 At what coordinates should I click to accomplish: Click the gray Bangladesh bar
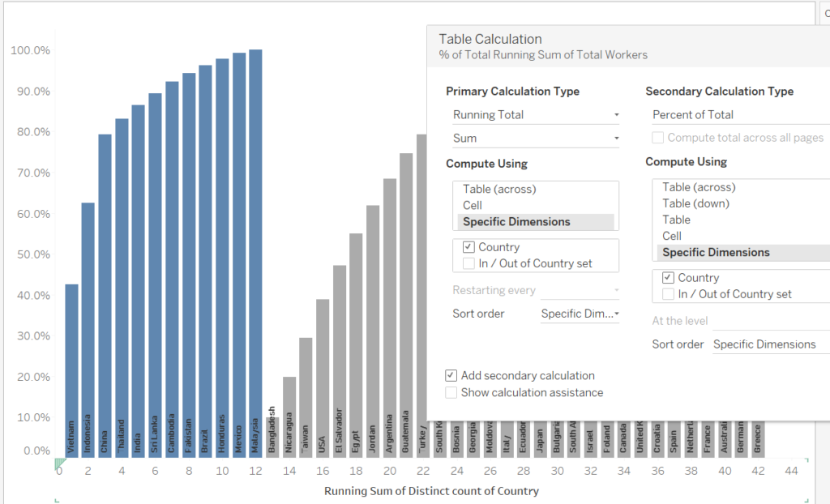(272, 438)
